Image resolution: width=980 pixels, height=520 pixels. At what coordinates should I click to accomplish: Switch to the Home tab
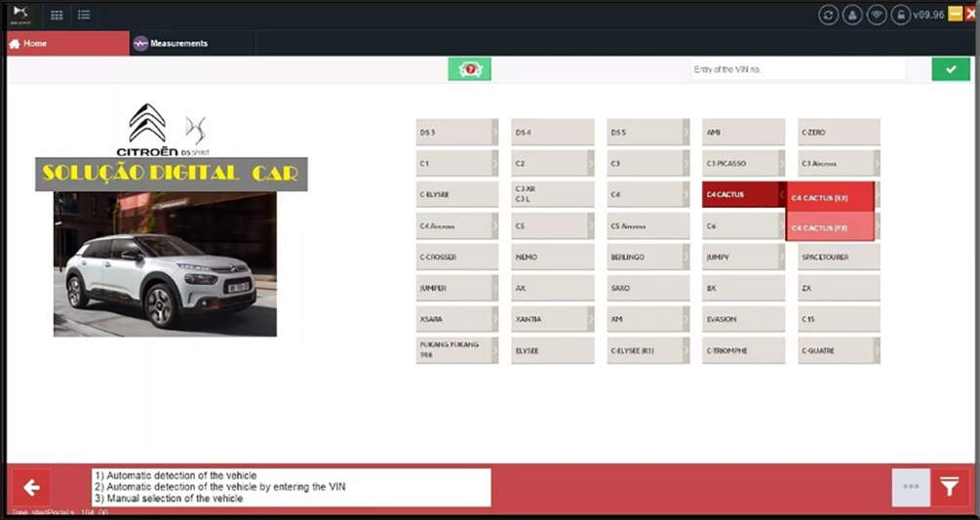(x=67, y=43)
